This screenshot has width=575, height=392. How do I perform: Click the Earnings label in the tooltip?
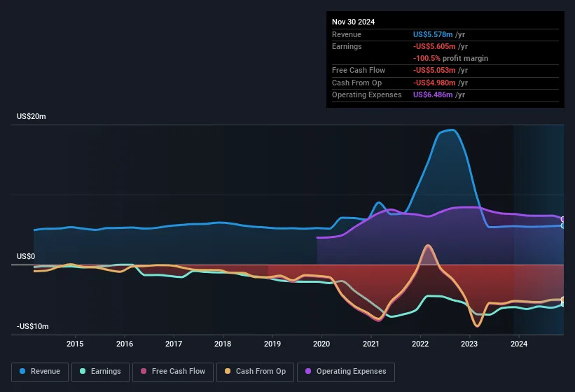347,46
